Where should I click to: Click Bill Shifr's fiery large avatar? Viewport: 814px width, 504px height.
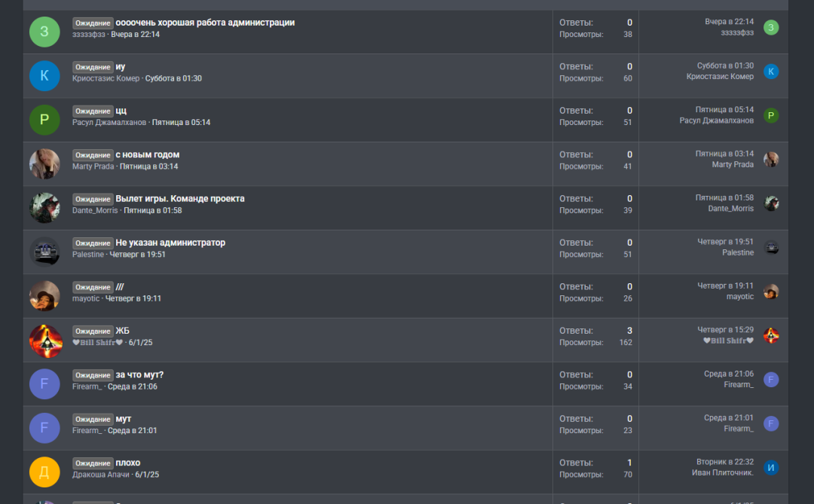click(x=44, y=341)
